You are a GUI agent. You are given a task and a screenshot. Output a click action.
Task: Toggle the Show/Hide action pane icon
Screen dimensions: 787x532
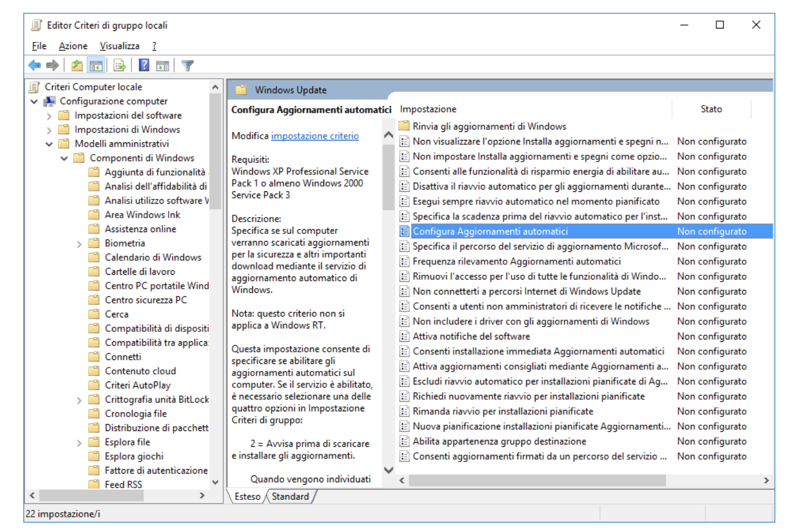[x=162, y=65]
